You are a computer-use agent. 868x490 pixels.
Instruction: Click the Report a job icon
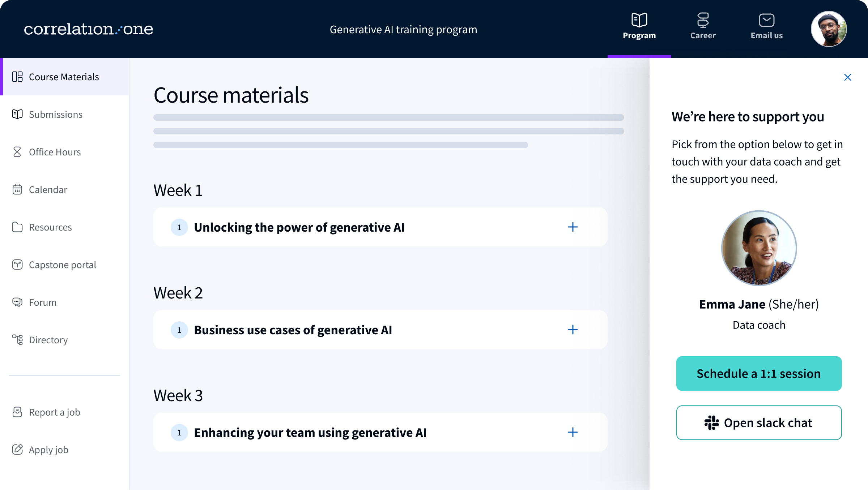17,412
